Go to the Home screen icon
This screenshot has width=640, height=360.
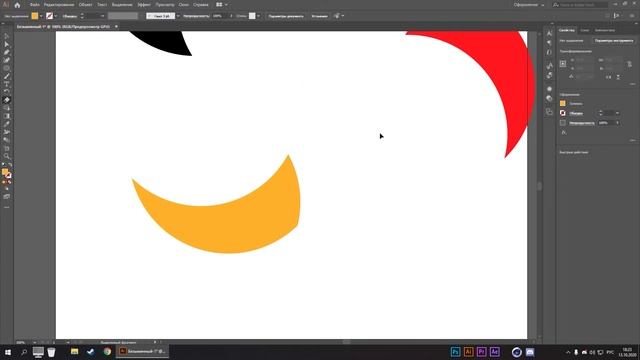pos(17,5)
